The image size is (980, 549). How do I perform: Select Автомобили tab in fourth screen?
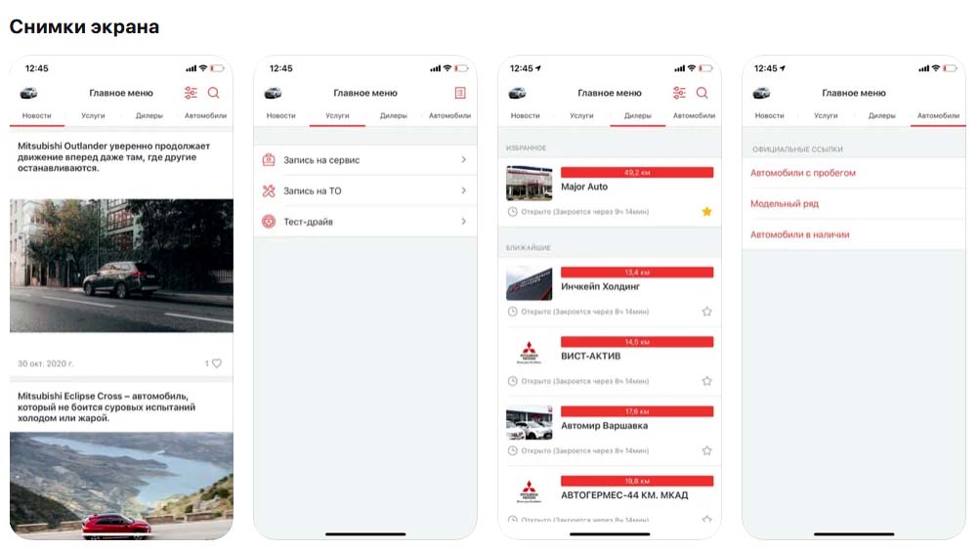(939, 115)
